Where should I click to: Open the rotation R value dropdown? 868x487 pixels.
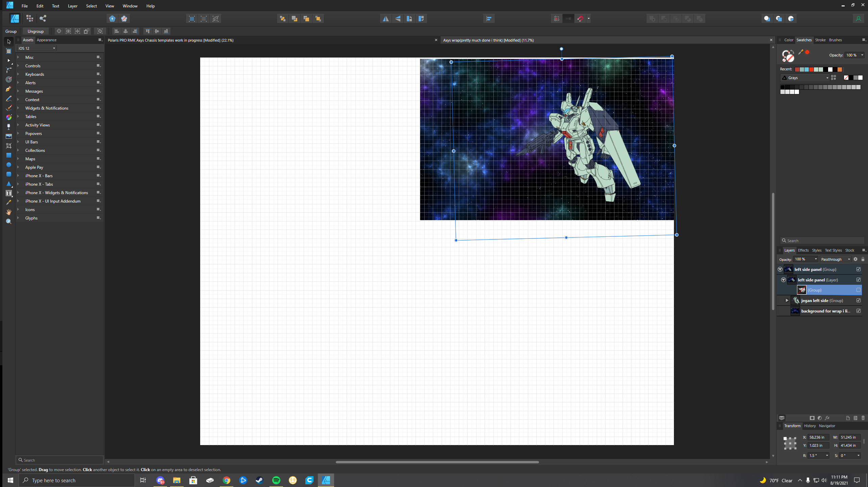827,456
